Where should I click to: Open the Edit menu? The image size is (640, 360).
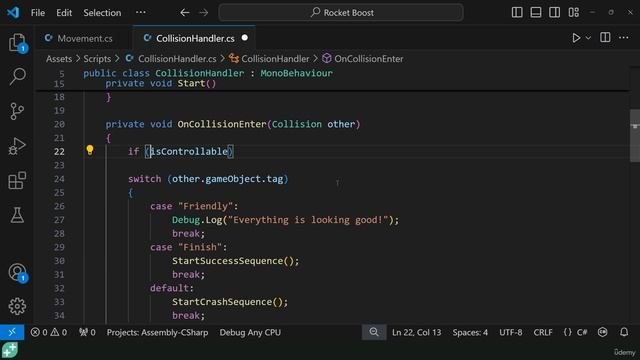coord(64,13)
